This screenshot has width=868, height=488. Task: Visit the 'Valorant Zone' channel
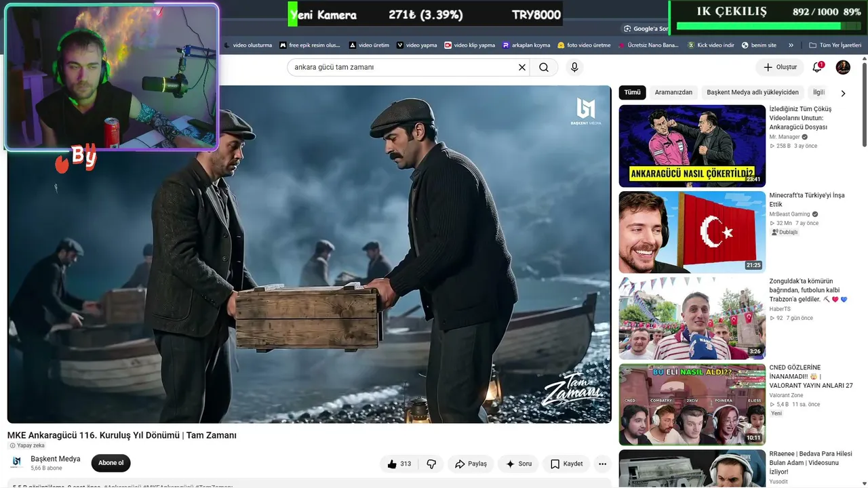(x=786, y=395)
